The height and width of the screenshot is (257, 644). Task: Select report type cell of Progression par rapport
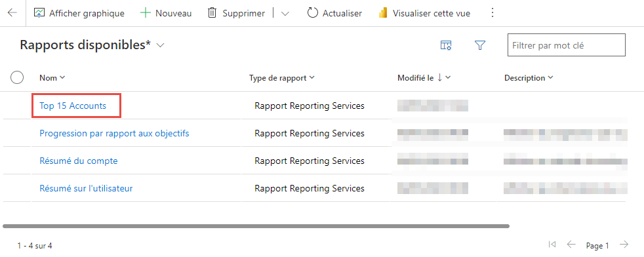pyautogui.click(x=310, y=134)
